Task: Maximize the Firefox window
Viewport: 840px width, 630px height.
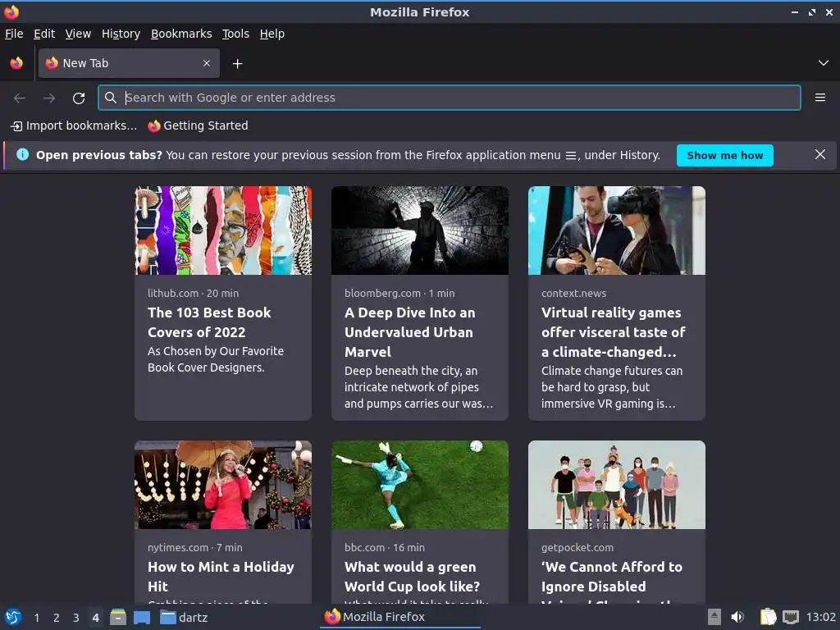Action: coord(812,11)
